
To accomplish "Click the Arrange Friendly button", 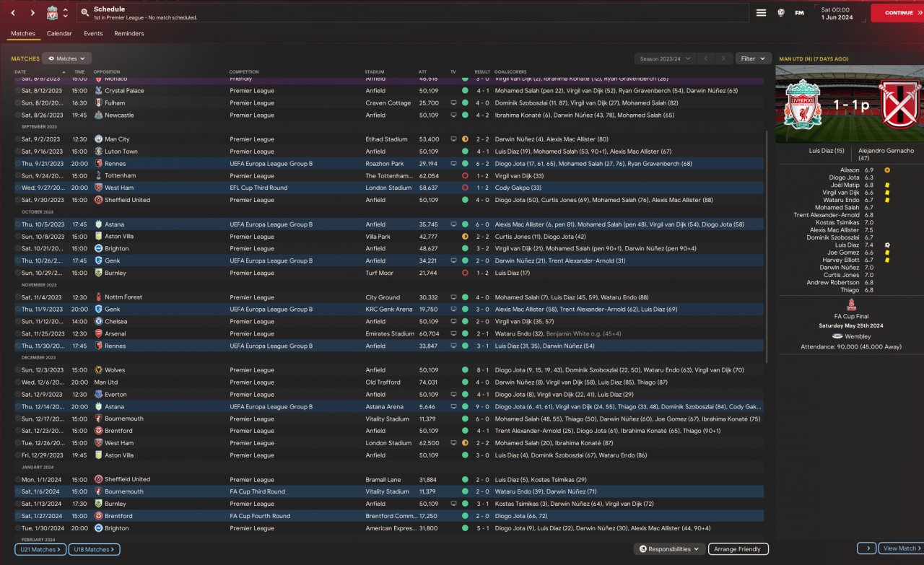I will tap(738, 549).
